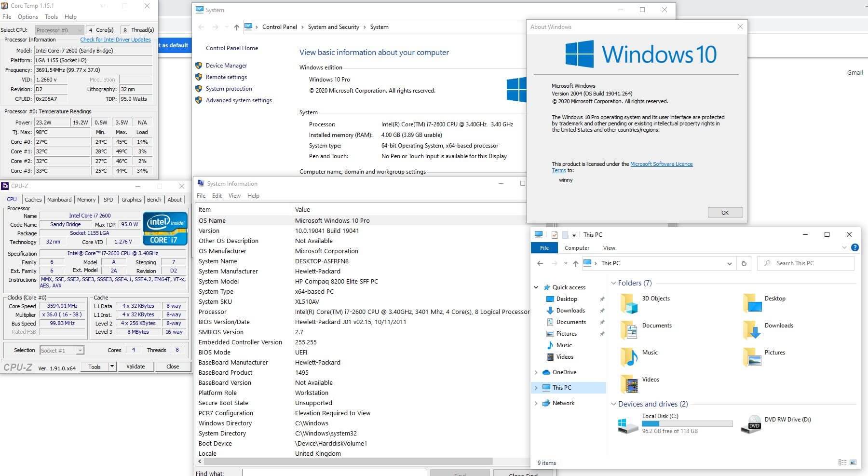
Task: Open Advanced system settings
Action: [x=239, y=100]
